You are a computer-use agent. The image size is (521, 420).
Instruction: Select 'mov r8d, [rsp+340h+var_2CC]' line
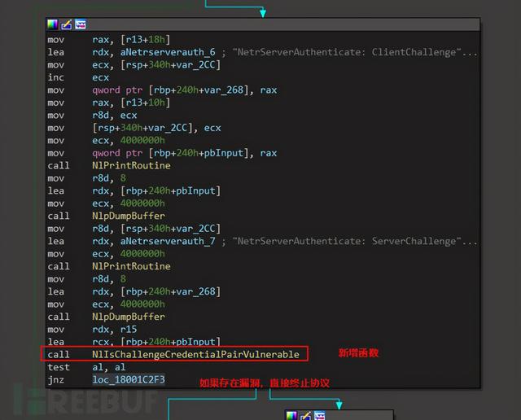click(134, 229)
